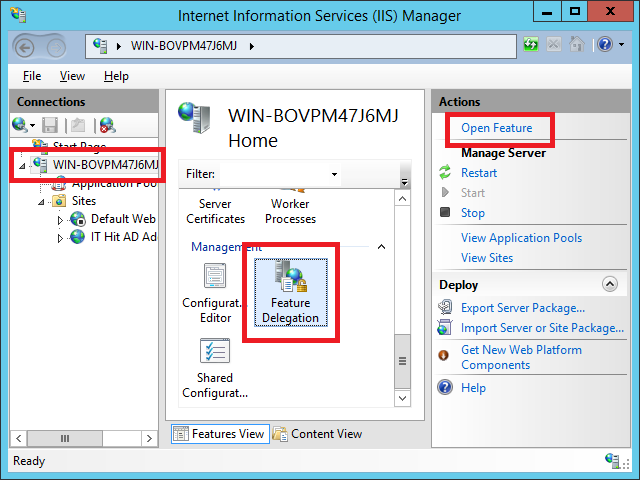Image resolution: width=640 pixels, height=480 pixels.
Task: Click the IIS Manager title bar app icon
Action: click(19, 16)
